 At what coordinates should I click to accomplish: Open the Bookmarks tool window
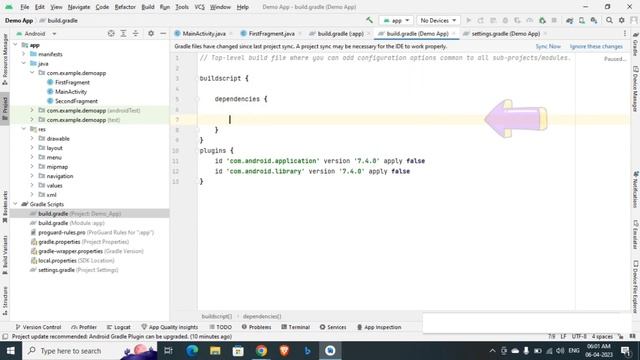5,207
